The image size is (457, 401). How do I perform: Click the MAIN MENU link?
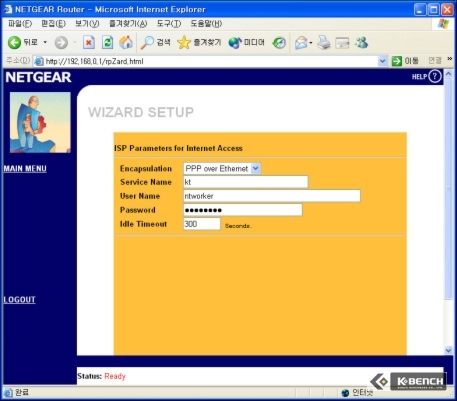coord(25,168)
